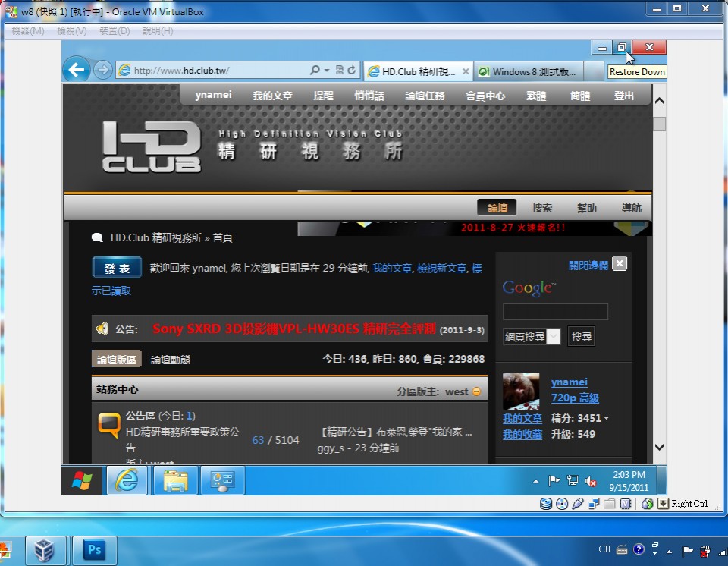Open the 公告區 forum link

pos(140,416)
